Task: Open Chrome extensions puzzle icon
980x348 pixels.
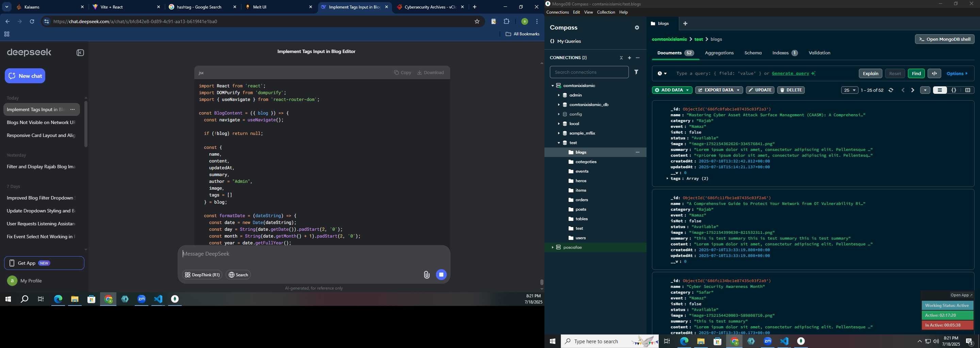Action: (x=506, y=22)
